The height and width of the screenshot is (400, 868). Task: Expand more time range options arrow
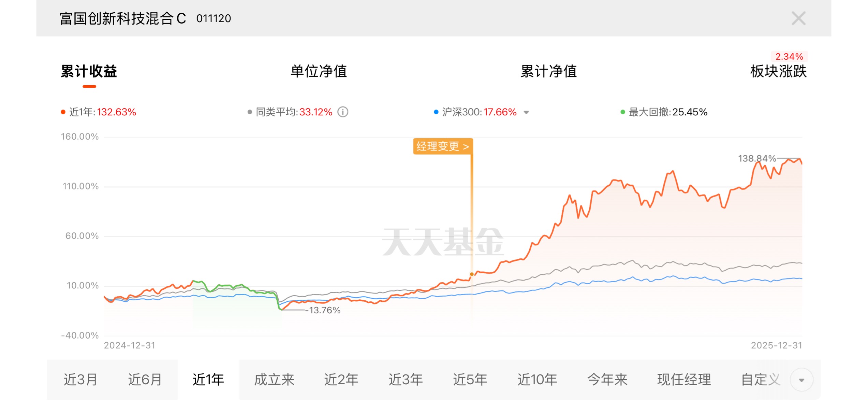click(x=801, y=380)
